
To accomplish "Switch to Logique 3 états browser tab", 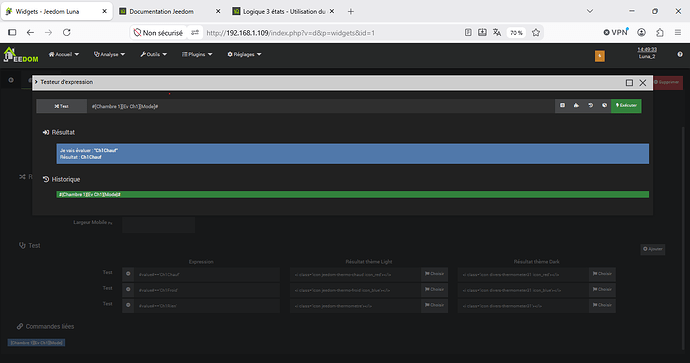I will click(284, 11).
